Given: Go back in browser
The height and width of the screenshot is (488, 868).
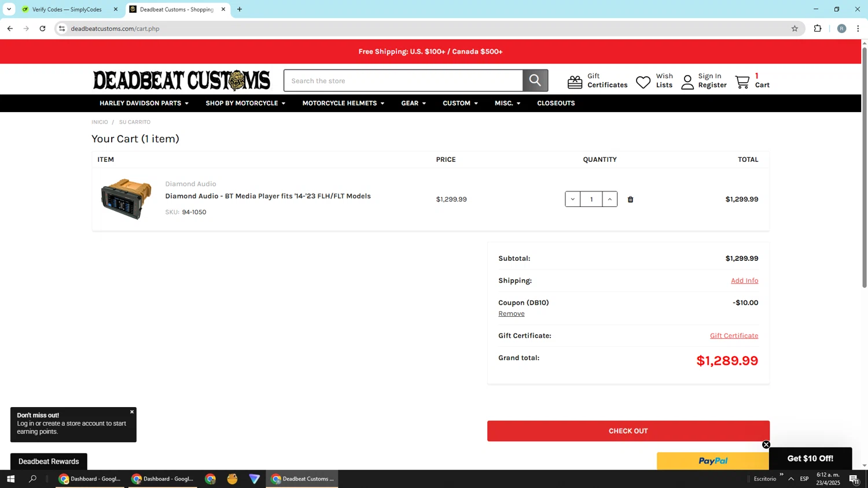Looking at the screenshot, I should [10, 28].
